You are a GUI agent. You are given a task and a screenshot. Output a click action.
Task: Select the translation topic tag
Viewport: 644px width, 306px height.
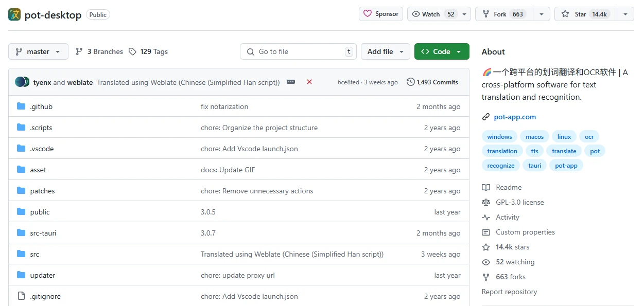502,151
